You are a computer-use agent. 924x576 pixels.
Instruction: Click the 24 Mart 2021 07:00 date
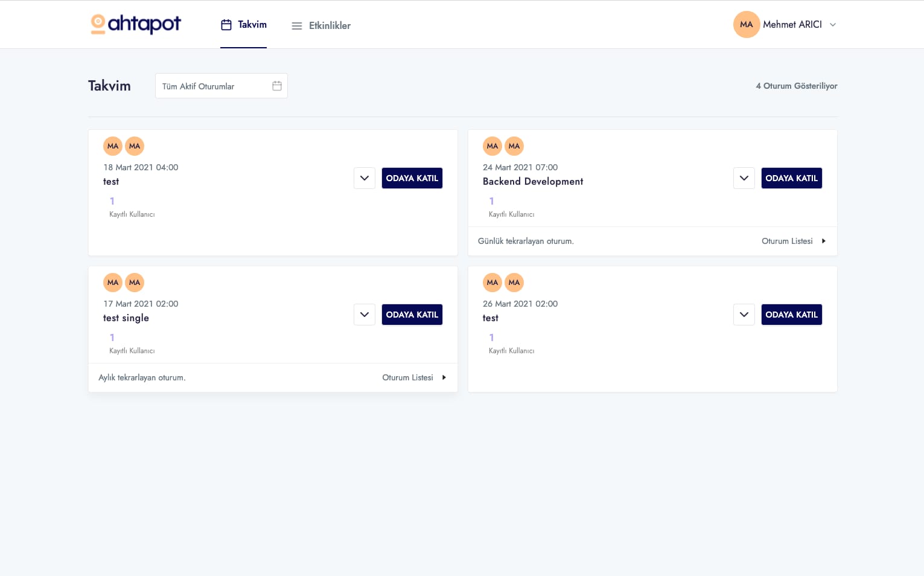pos(520,167)
